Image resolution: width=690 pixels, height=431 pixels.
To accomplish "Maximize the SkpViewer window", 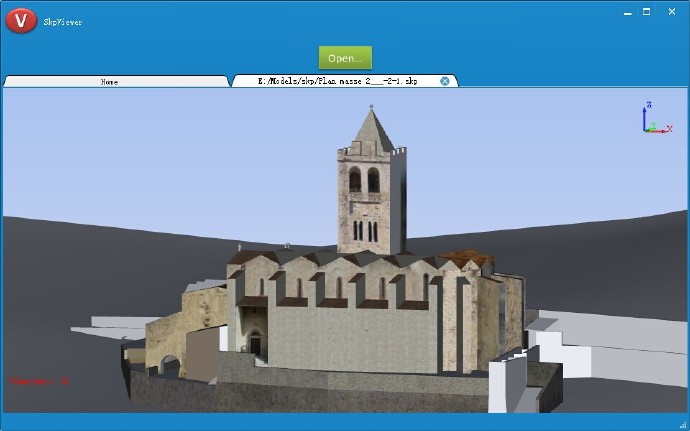I will [646, 12].
